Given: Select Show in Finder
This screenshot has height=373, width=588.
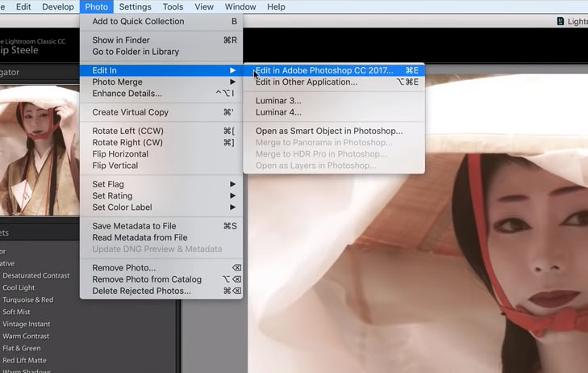Looking at the screenshot, I should click(x=161, y=40).
